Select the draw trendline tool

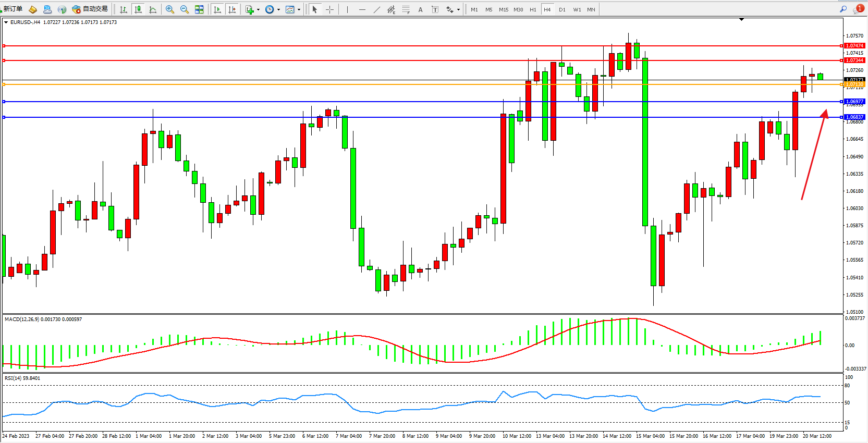coord(376,9)
